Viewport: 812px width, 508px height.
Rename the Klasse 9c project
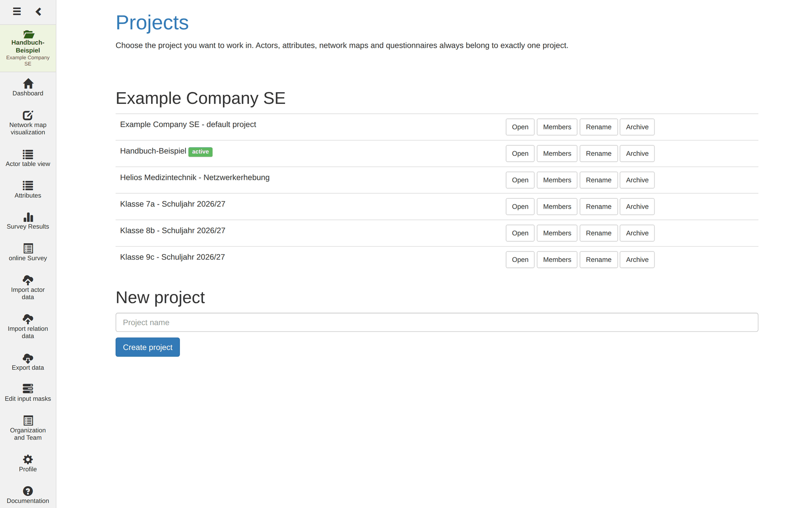coord(599,260)
